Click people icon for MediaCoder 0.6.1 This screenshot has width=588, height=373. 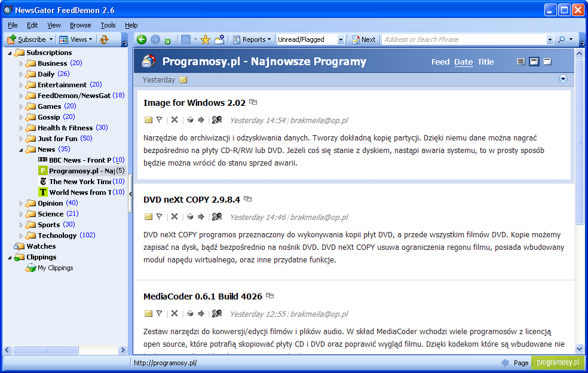click(217, 313)
